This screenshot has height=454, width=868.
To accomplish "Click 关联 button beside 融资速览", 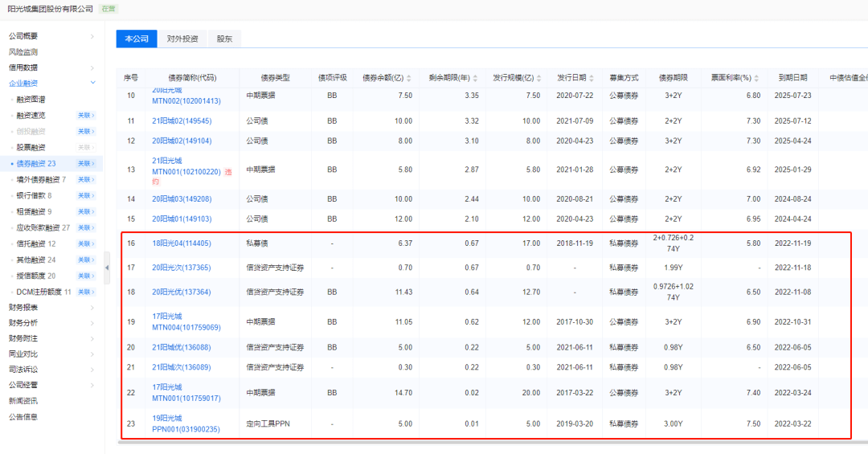I will click(x=86, y=116).
